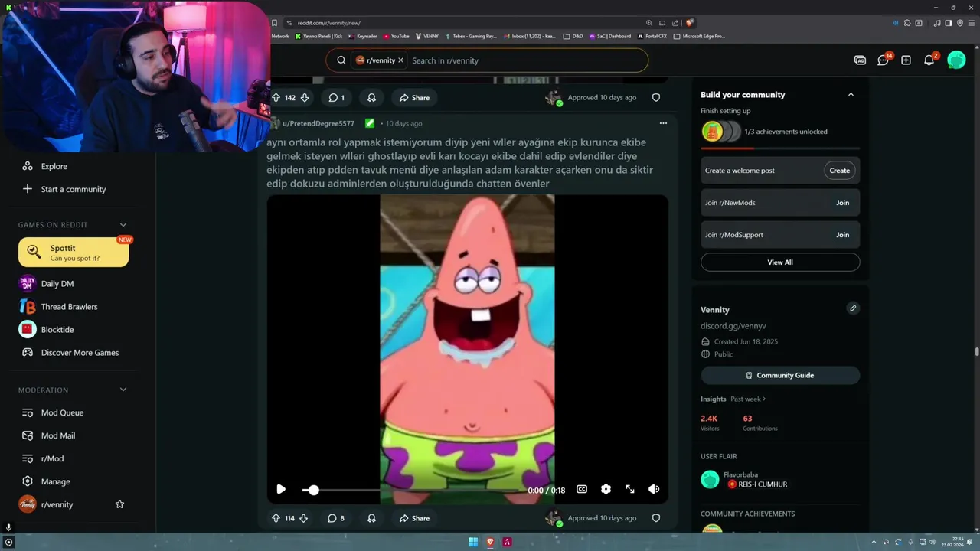The height and width of the screenshot is (551, 980).
Task: Open the Spottit game card
Action: click(73, 253)
